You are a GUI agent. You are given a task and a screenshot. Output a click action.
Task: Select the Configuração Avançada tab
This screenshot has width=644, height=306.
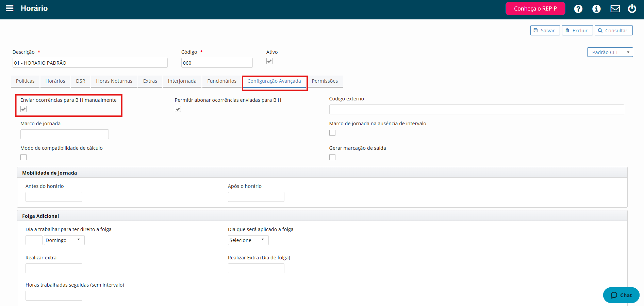(274, 81)
